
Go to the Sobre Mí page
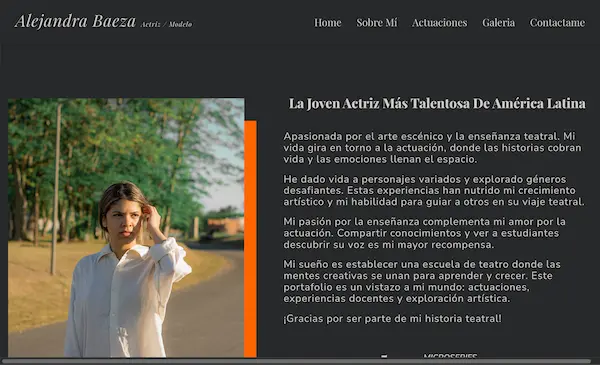coord(377,23)
